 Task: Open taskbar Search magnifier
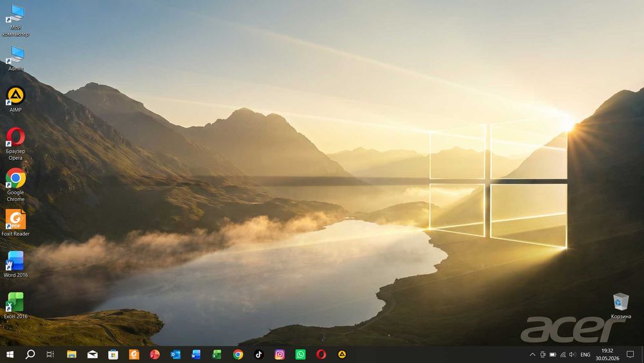(x=30, y=355)
